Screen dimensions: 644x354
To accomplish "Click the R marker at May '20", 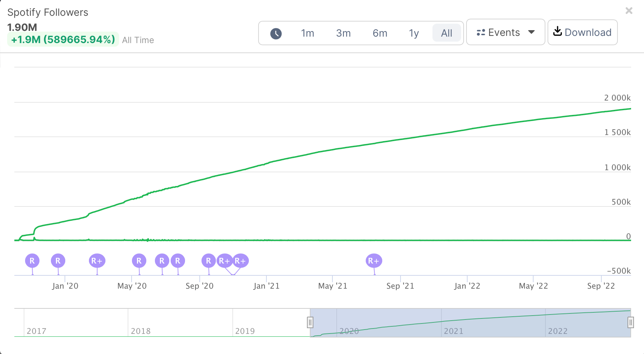I will pos(139,261).
